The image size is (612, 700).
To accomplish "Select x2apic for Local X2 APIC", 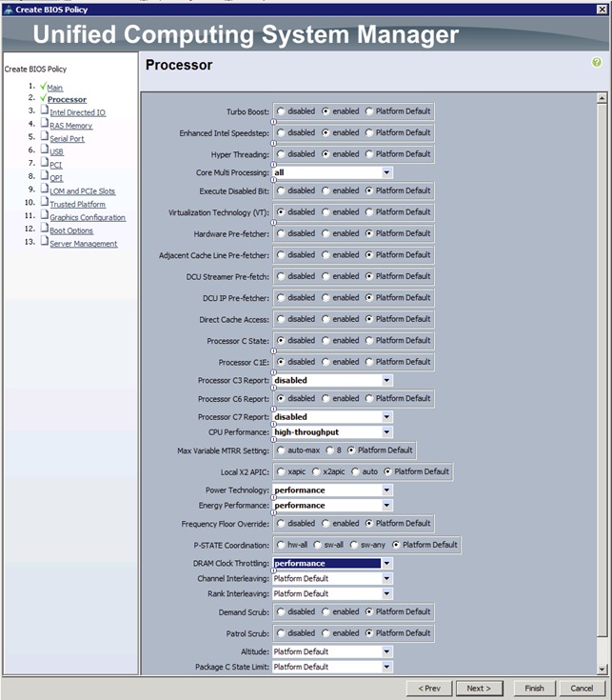I will [316, 471].
